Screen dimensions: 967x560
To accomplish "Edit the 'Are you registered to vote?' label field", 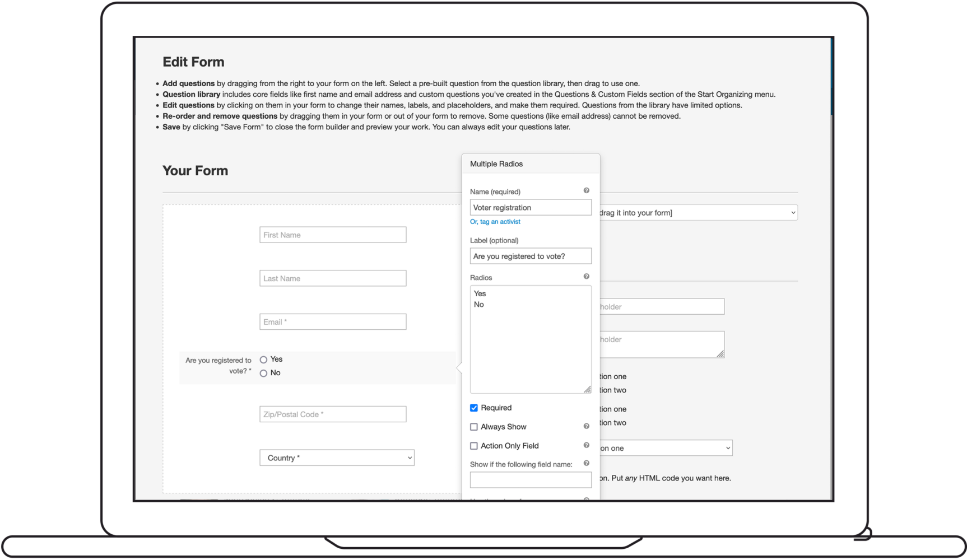I will [x=530, y=256].
